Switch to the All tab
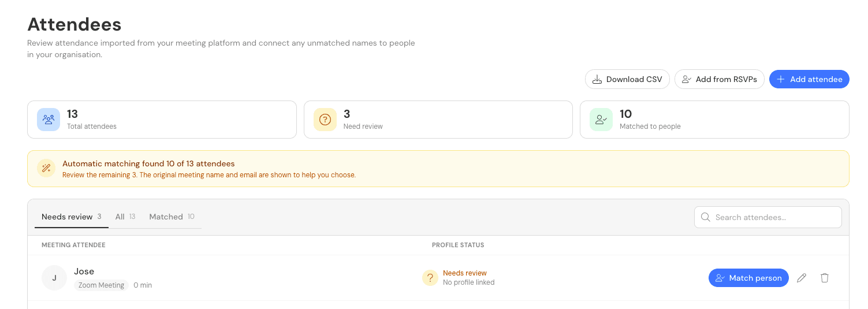This screenshot has height=309, width=868. 125,217
